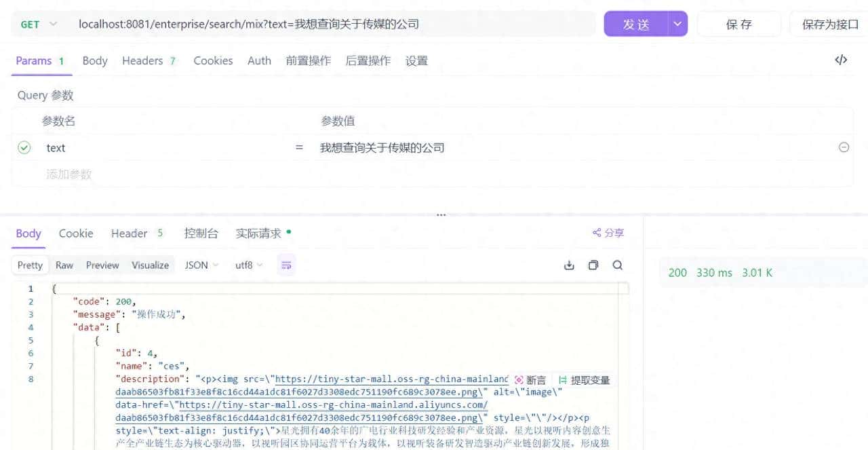Expand the 发送 send button dropdown arrow

[x=677, y=23]
